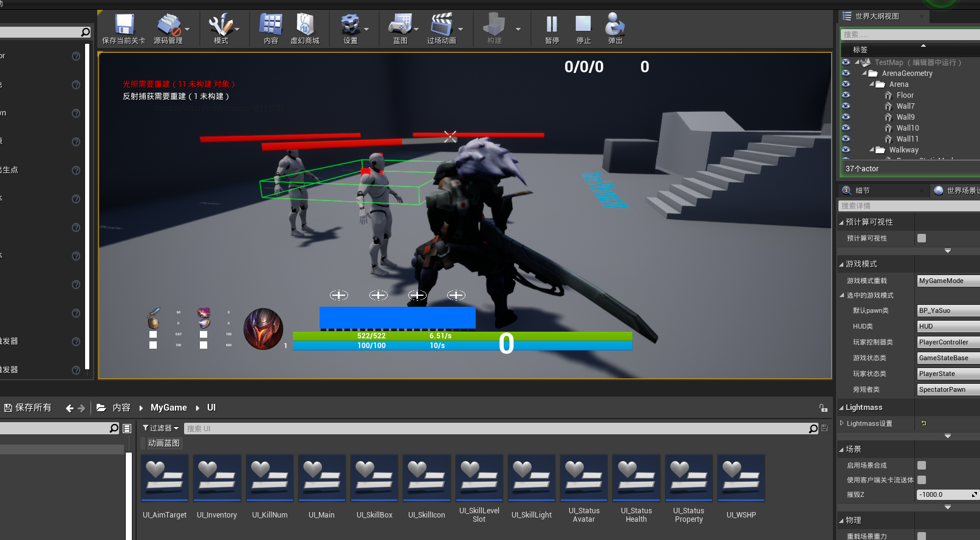Open the HUD Class dropdown
The image size is (980, 540).
point(948,326)
